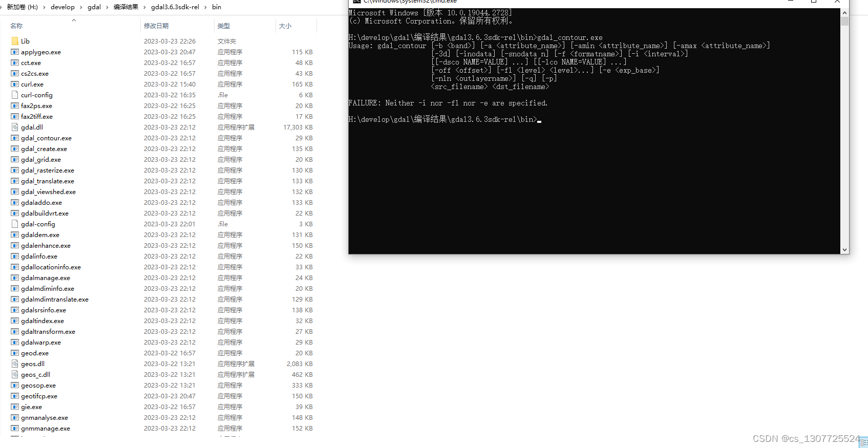Viewport: 868px width, 448px height.
Task: Click 17,303 KB size of gdal.dll
Action: pyautogui.click(x=298, y=127)
